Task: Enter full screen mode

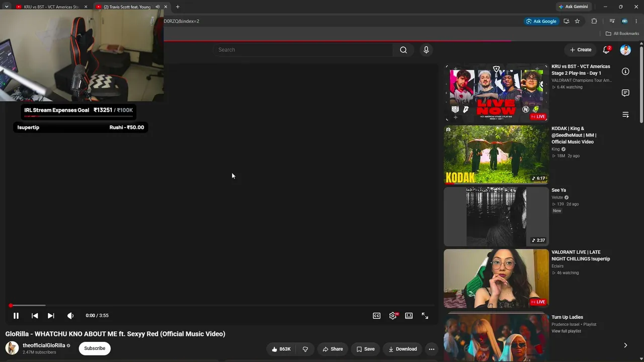Action: 425,316
